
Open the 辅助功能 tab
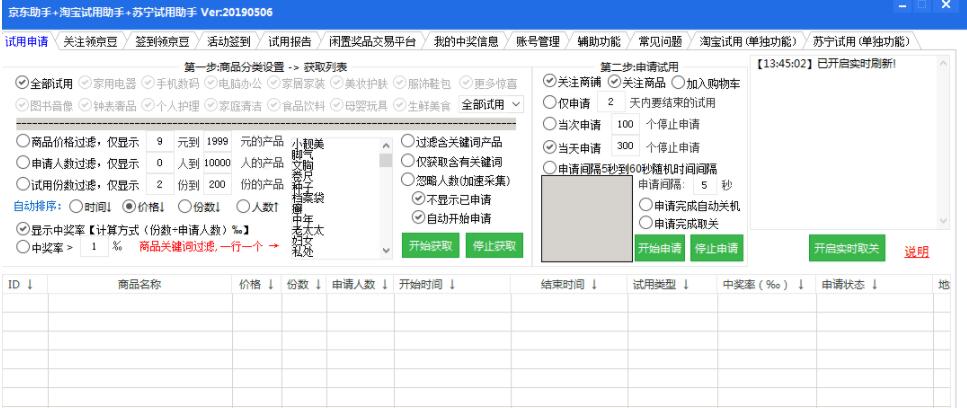599,42
